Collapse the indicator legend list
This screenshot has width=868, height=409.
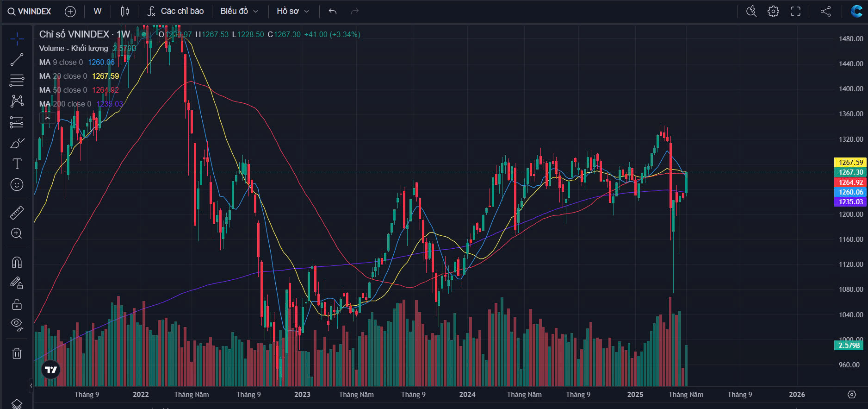(47, 118)
